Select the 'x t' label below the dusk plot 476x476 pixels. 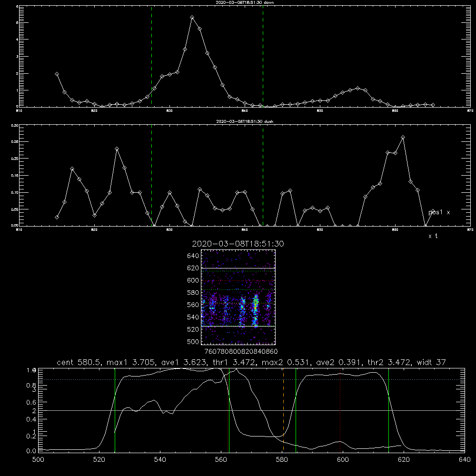[433, 236]
